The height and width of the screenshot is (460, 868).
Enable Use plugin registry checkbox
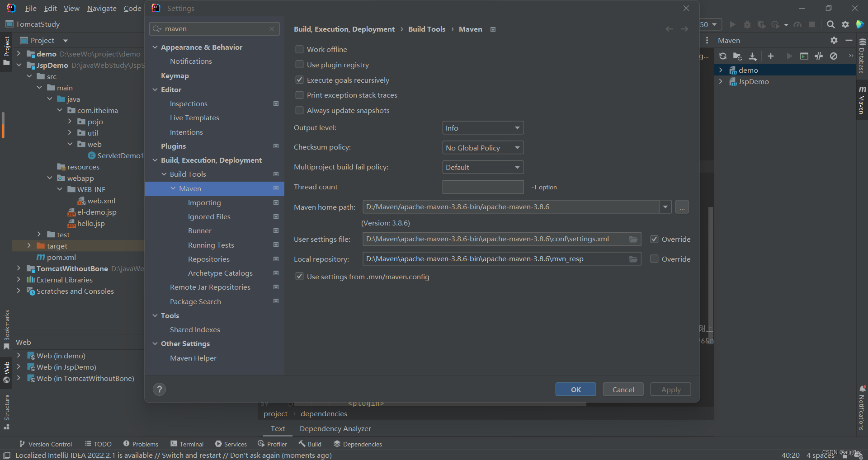[x=299, y=65]
